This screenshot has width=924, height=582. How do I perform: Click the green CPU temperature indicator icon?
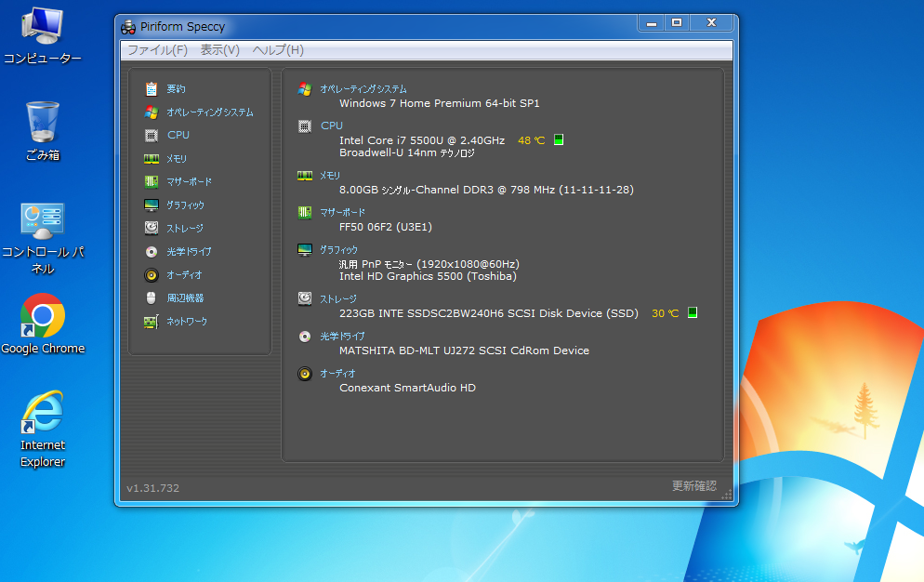[x=559, y=139]
